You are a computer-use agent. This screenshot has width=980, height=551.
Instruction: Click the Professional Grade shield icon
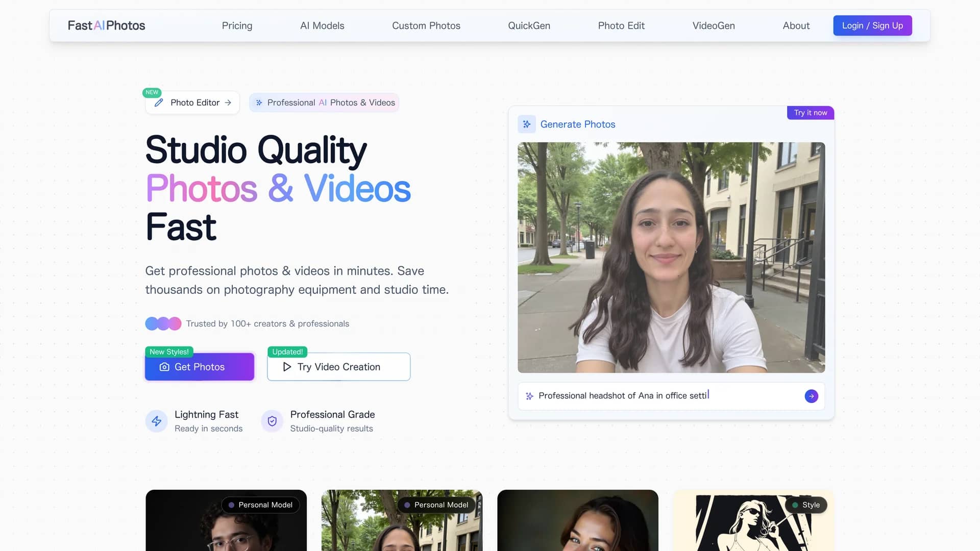(x=272, y=421)
